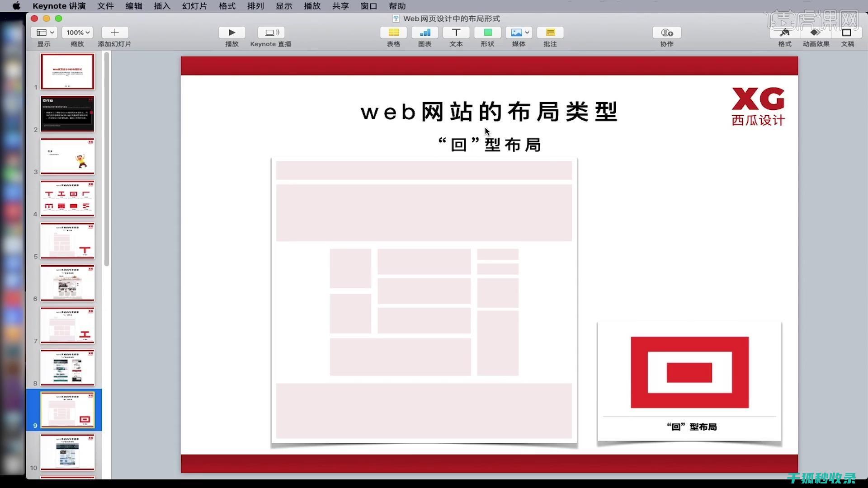Insert a chart with 图表 icon
868x488 pixels.
point(425,33)
